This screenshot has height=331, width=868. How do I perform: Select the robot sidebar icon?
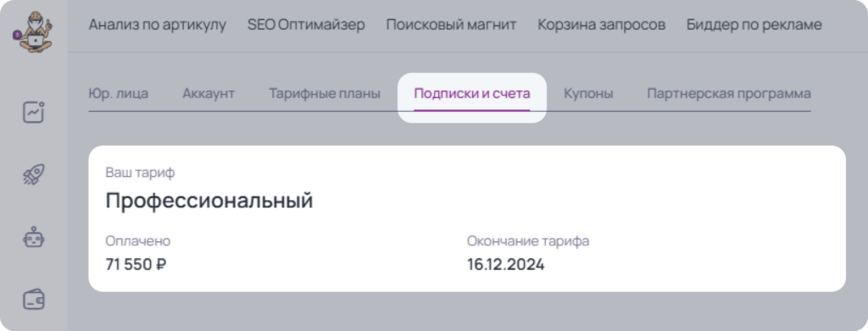point(33,237)
